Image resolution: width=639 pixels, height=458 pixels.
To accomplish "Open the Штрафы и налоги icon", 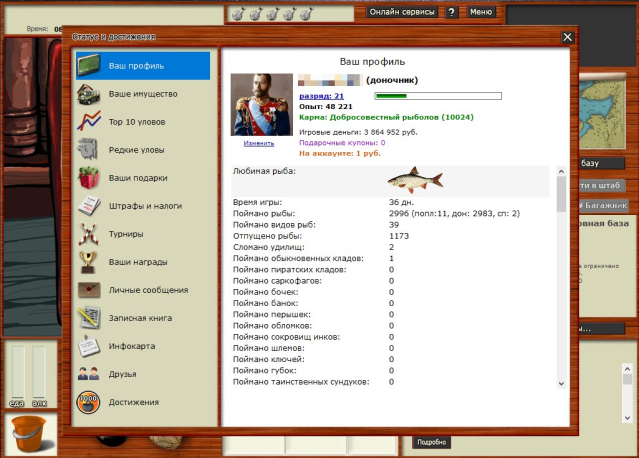I will point(91,206).
